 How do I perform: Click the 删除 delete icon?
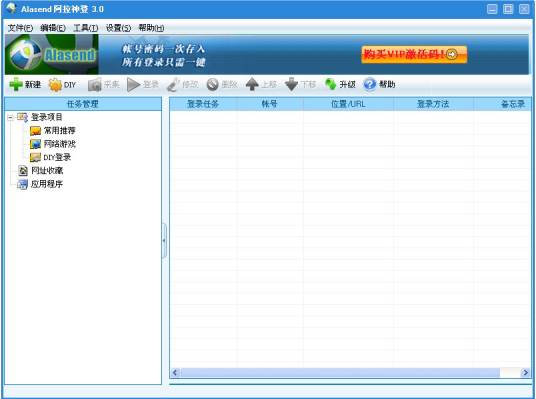pyautogui.click(x=212, y=84)
